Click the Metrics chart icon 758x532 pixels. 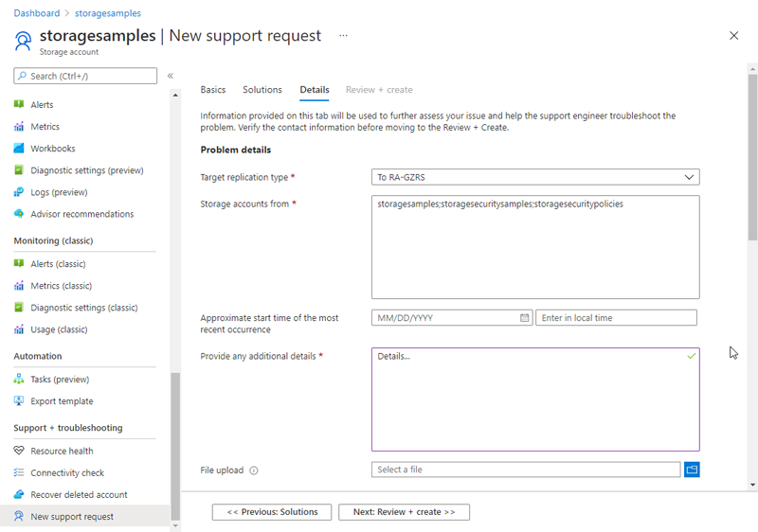pyautogui.click(x=19, y=127)
